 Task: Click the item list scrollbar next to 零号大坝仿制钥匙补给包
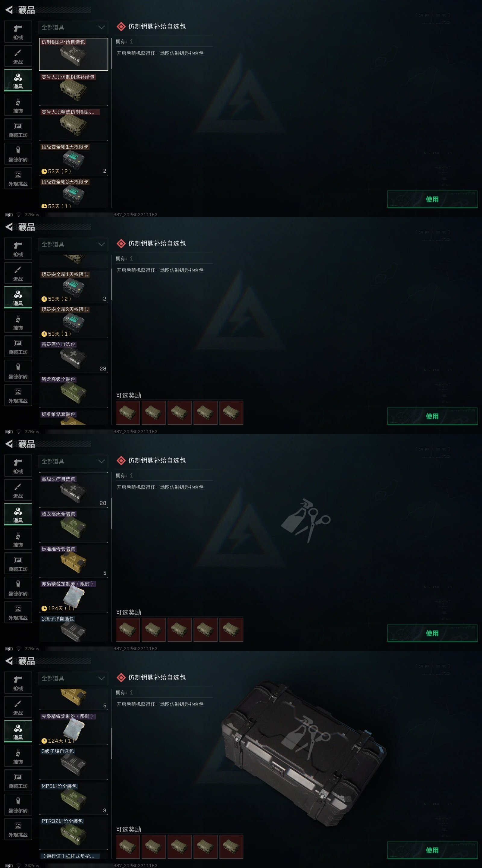pyautogui.click(x=111, y=54)
